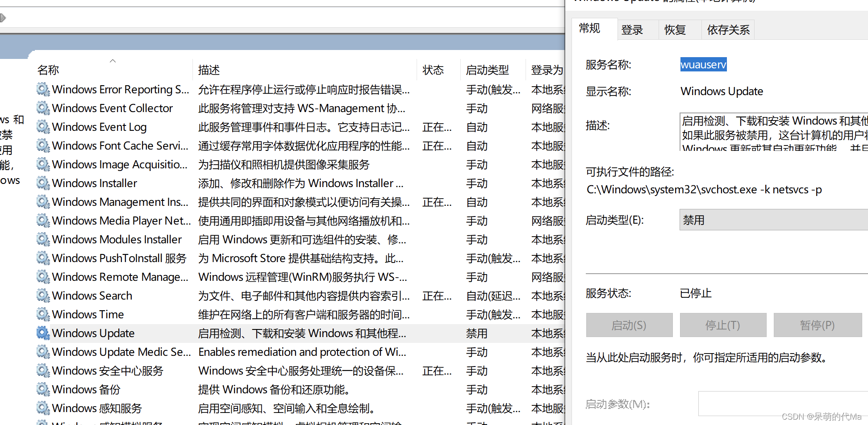Image resolution: width=868 pixels, height=425 pixels.
Task: Select Windows Media Player Network service name
Action: click(x=121, y=221)
